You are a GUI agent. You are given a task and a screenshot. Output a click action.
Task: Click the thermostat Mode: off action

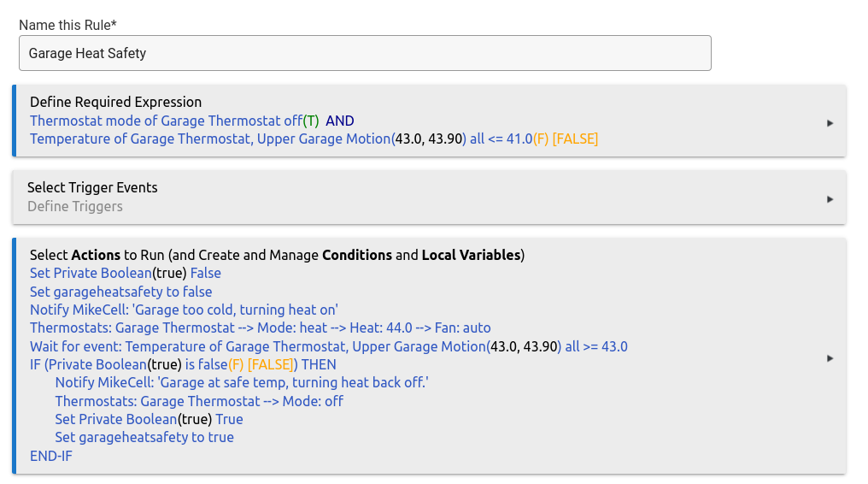tap(199, 401)
